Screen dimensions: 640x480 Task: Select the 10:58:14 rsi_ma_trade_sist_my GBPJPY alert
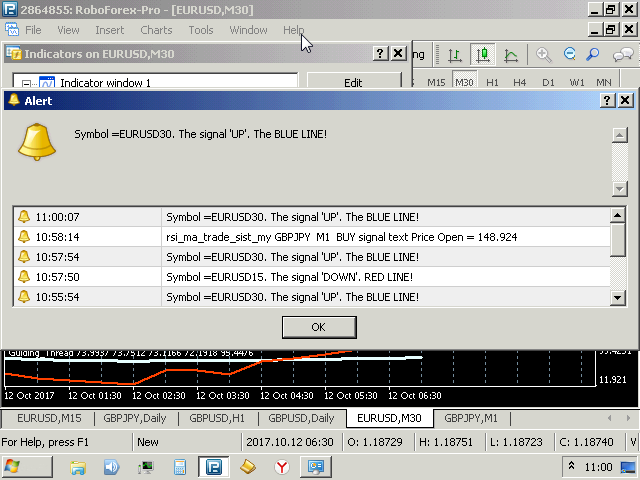312,237
